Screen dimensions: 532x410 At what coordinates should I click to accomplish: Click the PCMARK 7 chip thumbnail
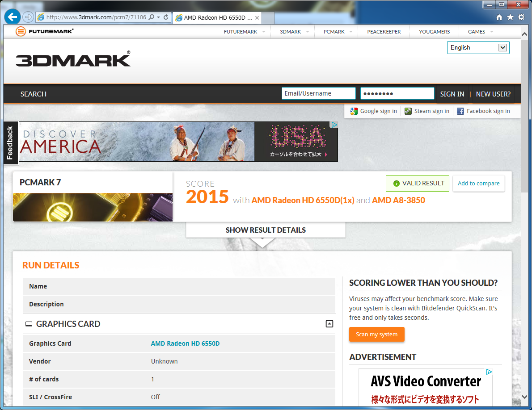[93, 207]
